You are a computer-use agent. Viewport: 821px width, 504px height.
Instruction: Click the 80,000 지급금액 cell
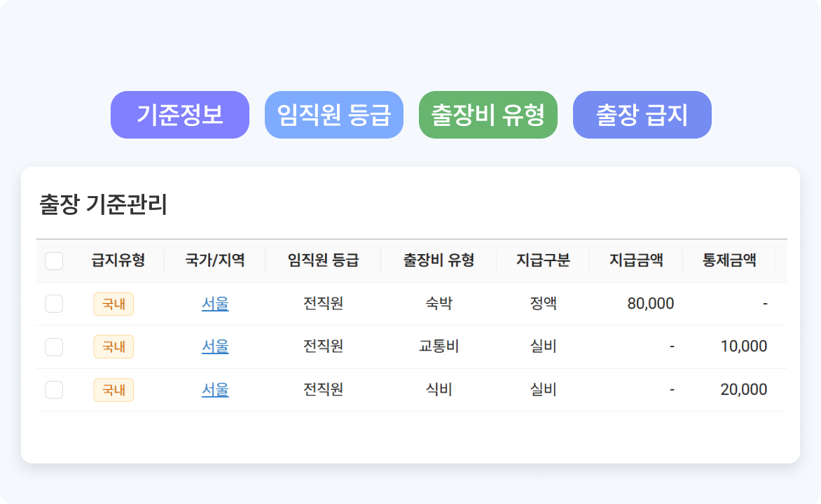(x=651, y=304)
